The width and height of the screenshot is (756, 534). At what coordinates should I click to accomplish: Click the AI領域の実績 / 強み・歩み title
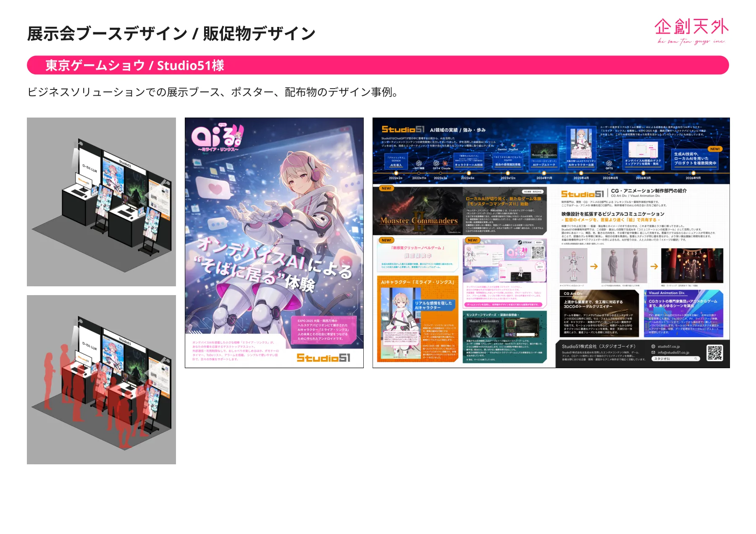457,130
